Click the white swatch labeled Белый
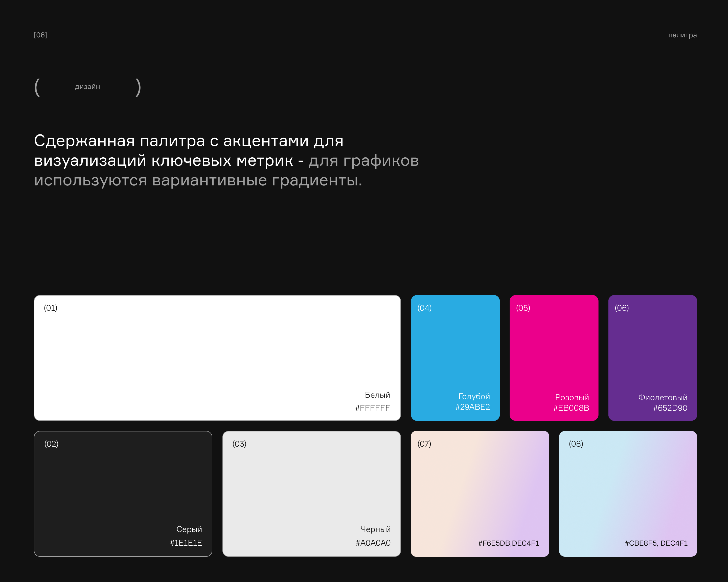Viewport: 728px width, 582px height. click(x=217, y=358)
